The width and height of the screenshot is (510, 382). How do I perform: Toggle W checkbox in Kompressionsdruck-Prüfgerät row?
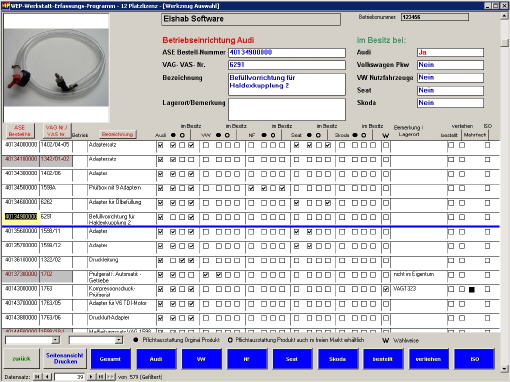point(386,289)
